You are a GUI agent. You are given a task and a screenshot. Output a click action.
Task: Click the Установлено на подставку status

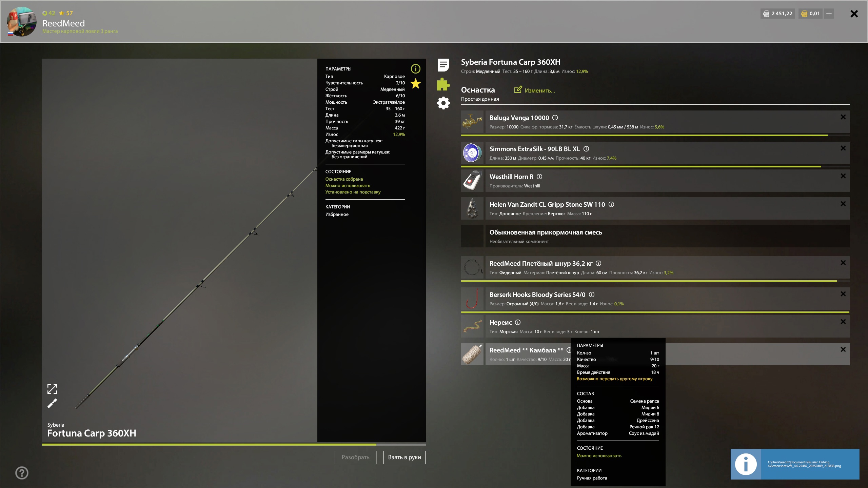(353, 192)
